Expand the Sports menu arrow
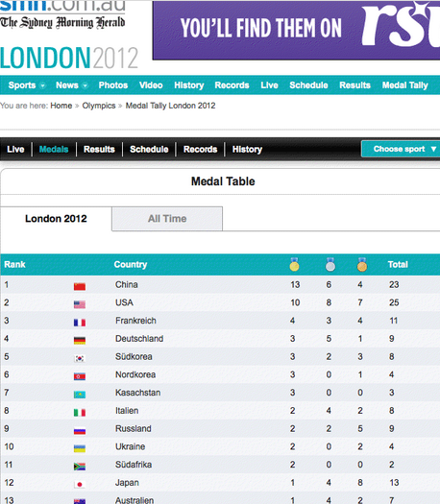 (42, 85)
